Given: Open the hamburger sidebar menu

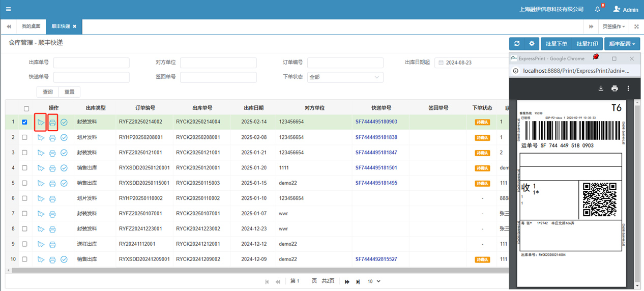Looking at the screenshot, I should [8, 9].
